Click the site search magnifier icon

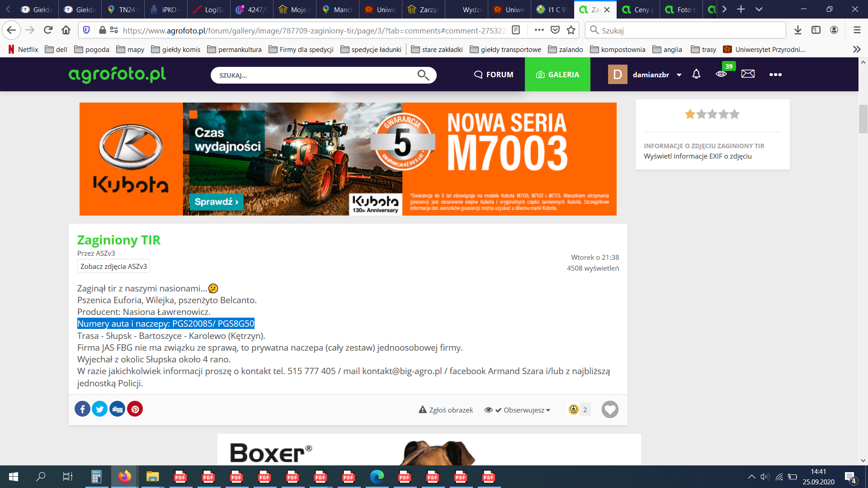coord(423,75)
